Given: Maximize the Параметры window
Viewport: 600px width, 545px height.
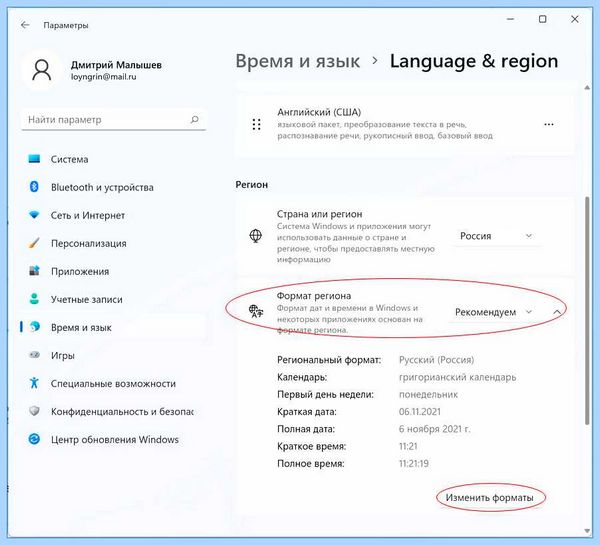Looking at the screenshot, I should click(542, 19).
